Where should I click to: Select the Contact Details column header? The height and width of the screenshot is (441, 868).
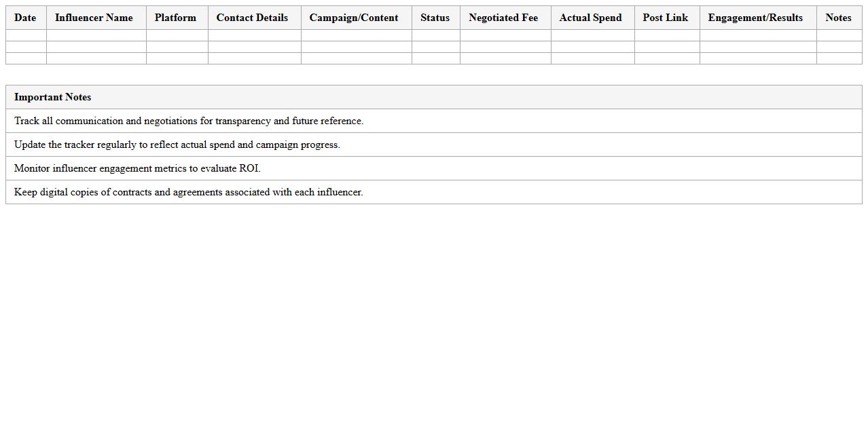252,18
